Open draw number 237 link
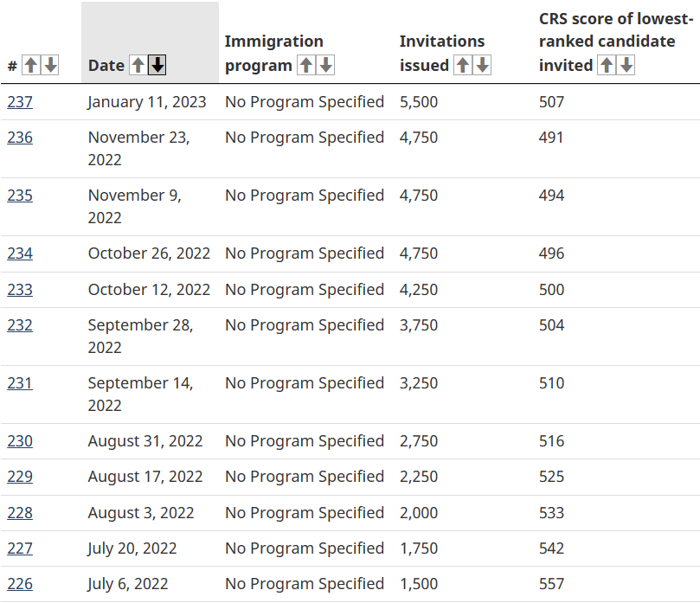The image size is (700, 603). (x=20, y=102)
